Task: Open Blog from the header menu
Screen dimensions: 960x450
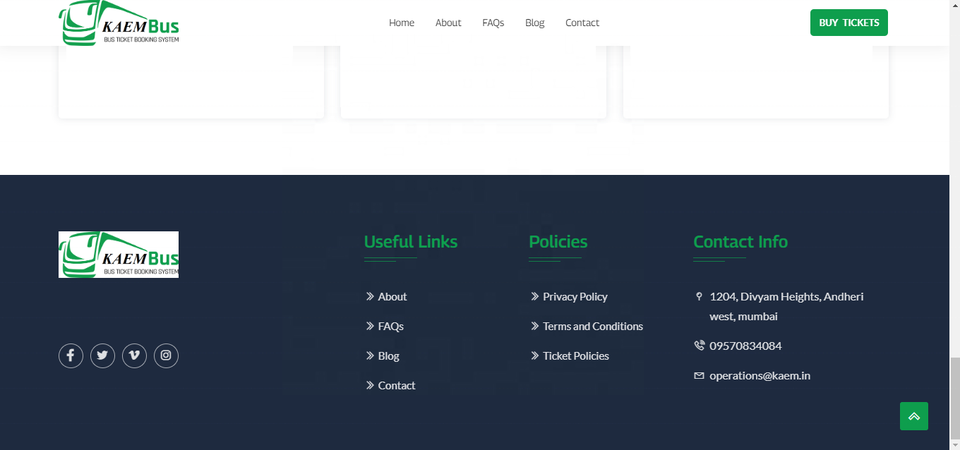Action: click(535, 23)
